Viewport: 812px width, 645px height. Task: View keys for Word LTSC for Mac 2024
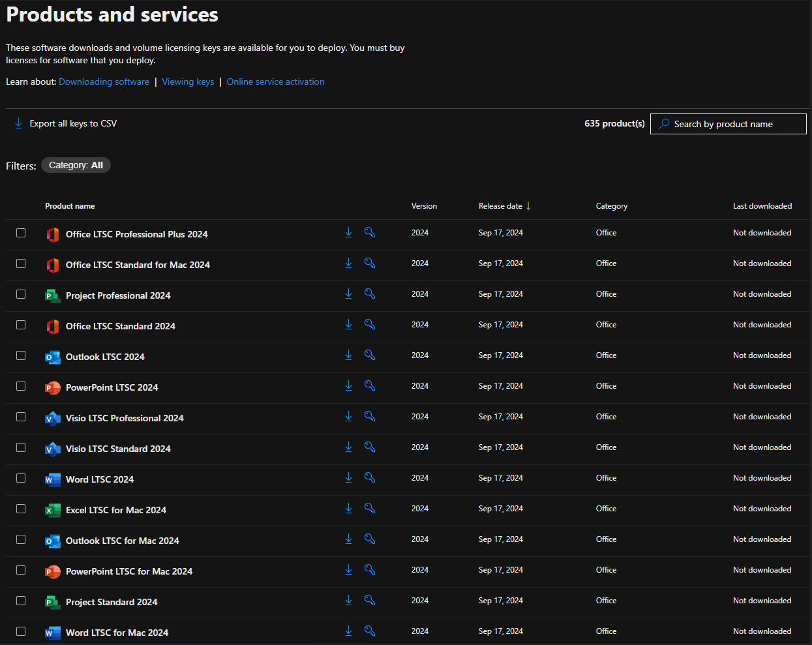pos(370,631)
